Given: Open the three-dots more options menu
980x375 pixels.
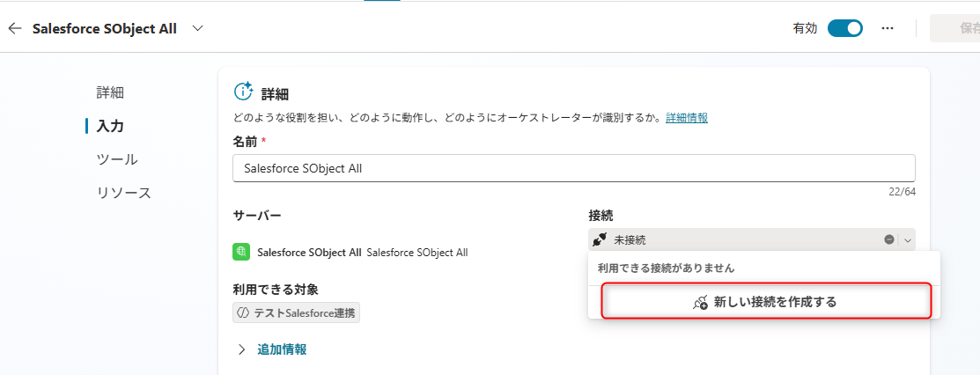Looking at the screenshot, I should tap(887, 29).
